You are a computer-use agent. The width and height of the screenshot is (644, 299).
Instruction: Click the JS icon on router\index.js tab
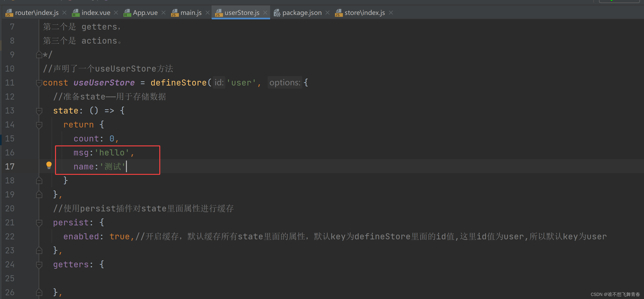[x=9, y=13]
